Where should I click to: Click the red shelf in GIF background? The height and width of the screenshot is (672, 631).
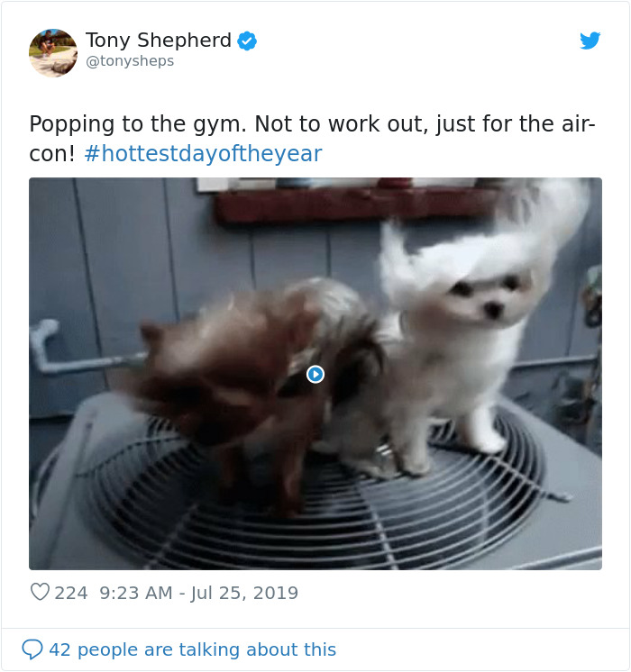click(356, 205)
